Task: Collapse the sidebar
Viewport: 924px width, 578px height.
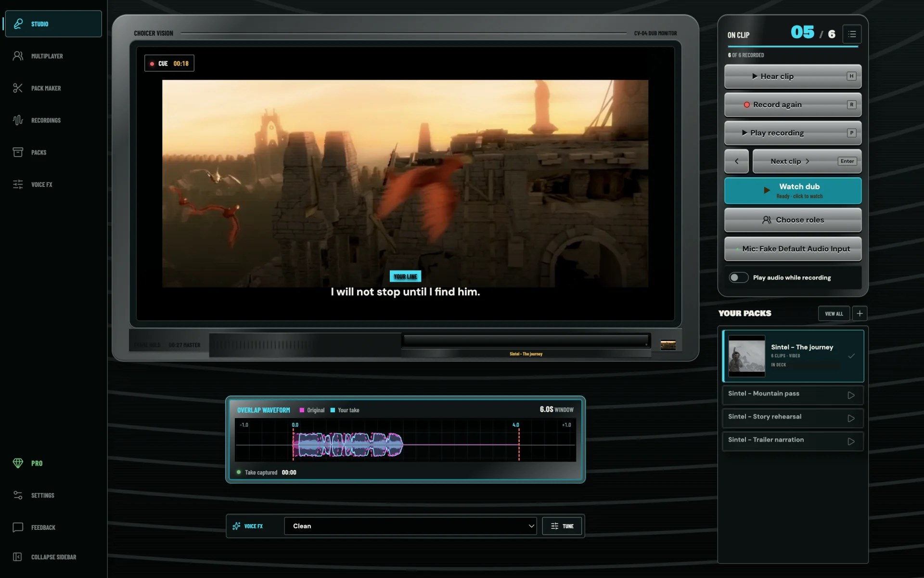Action: pyautogui.click(x=53, y=557)
